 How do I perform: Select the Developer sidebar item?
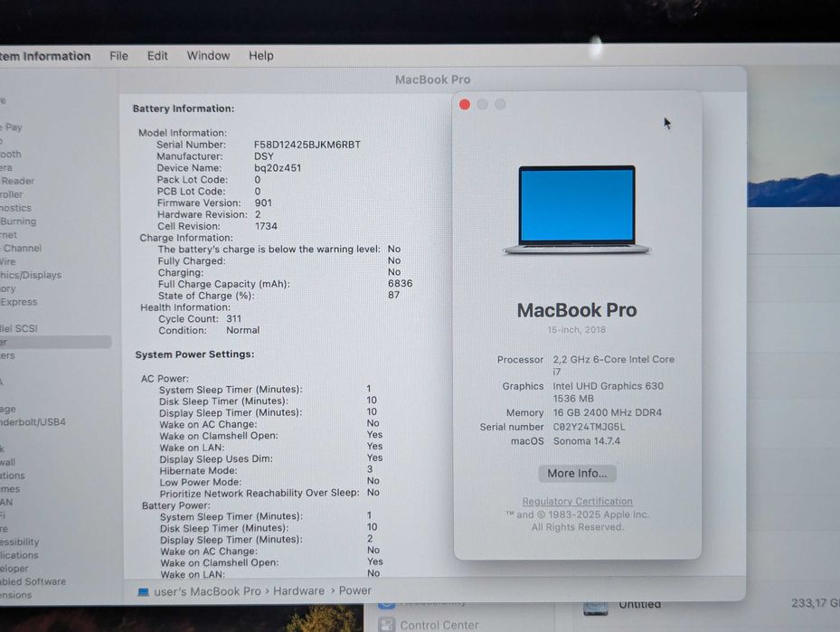(14, 569)
